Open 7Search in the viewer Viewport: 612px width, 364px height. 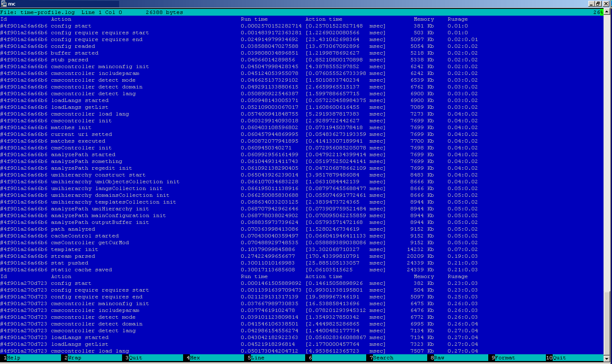[397, 358]
